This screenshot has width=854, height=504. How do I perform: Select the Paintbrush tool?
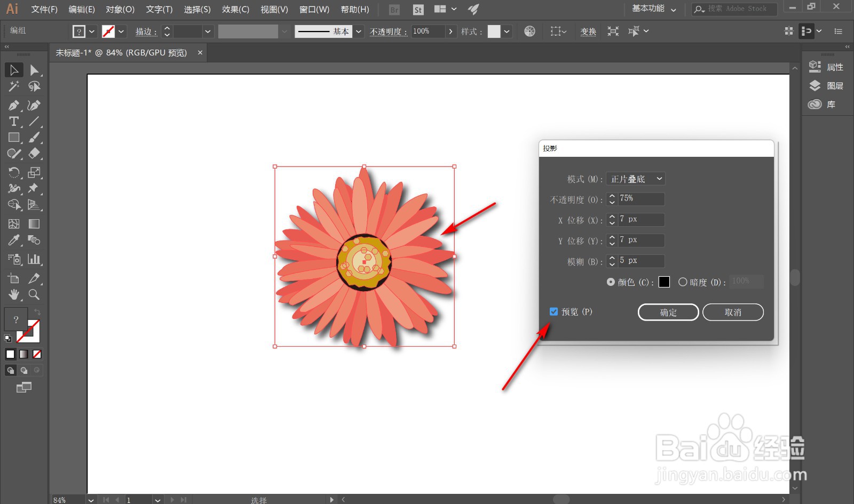click(34, 138)
